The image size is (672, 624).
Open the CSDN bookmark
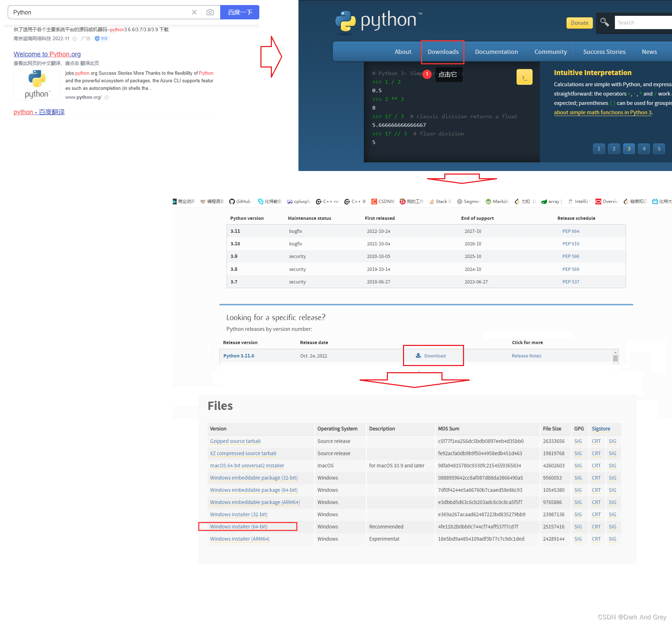click(x=383, y=202)
